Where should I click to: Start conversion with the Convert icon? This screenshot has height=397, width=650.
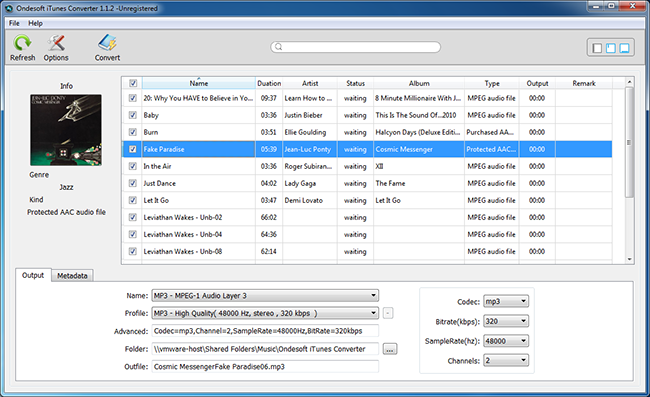(107, 43)
